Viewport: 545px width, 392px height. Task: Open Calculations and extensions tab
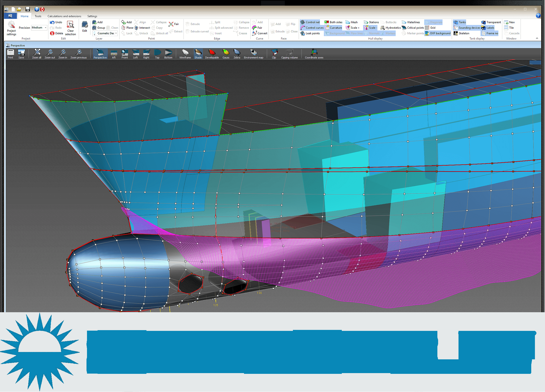pyautogui.click(x=64, y=16)
